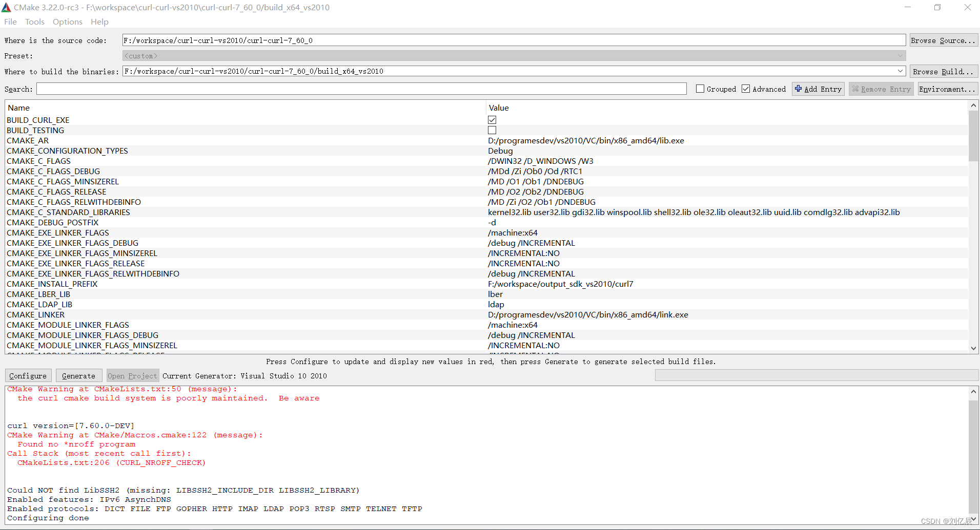Click the cache table scroll-down arrow
The height and width of the screenshot is (530, 980).
click(973, 348)
